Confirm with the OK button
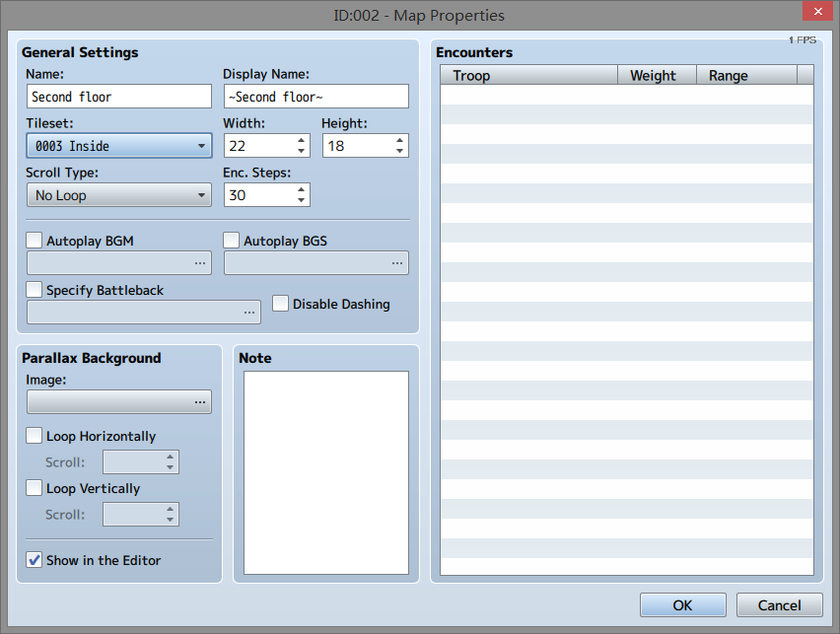Image resolution: width=840 pixels, height=634 pixels. tap(683, 605)
